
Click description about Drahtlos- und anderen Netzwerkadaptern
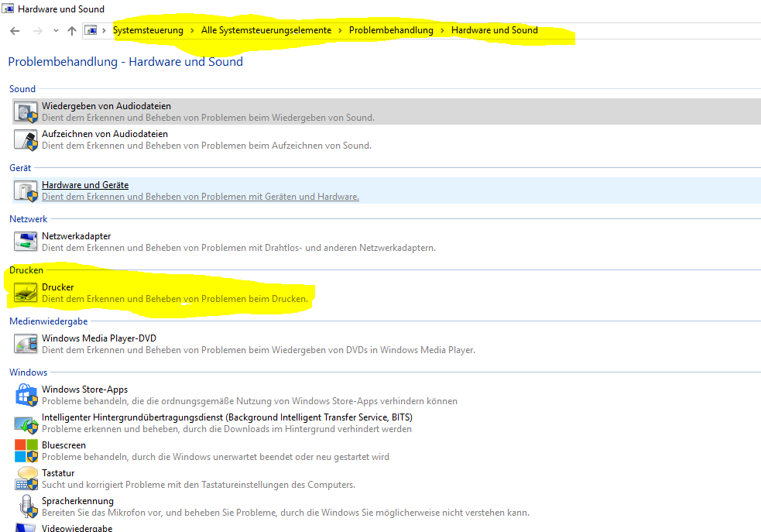coord(238,248)
